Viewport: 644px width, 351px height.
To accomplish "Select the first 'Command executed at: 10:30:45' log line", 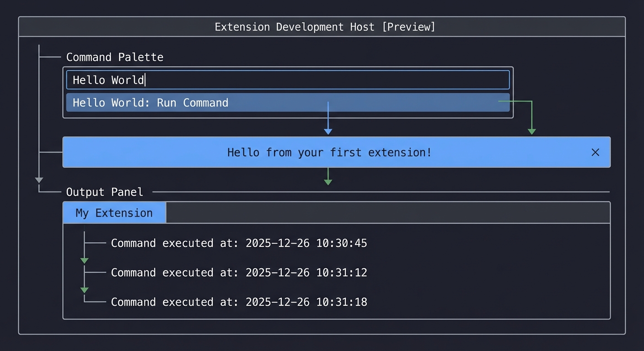I will pos(238,243).
